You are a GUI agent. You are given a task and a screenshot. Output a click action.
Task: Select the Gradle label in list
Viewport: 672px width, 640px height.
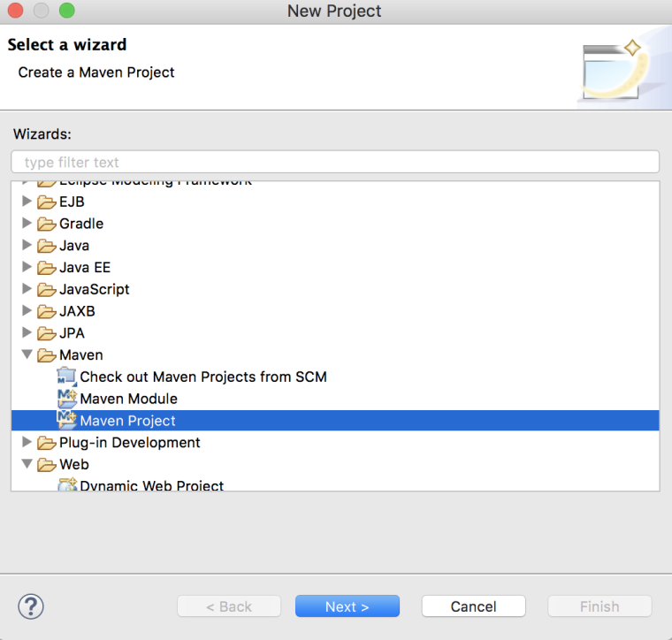tap(81, 224)
